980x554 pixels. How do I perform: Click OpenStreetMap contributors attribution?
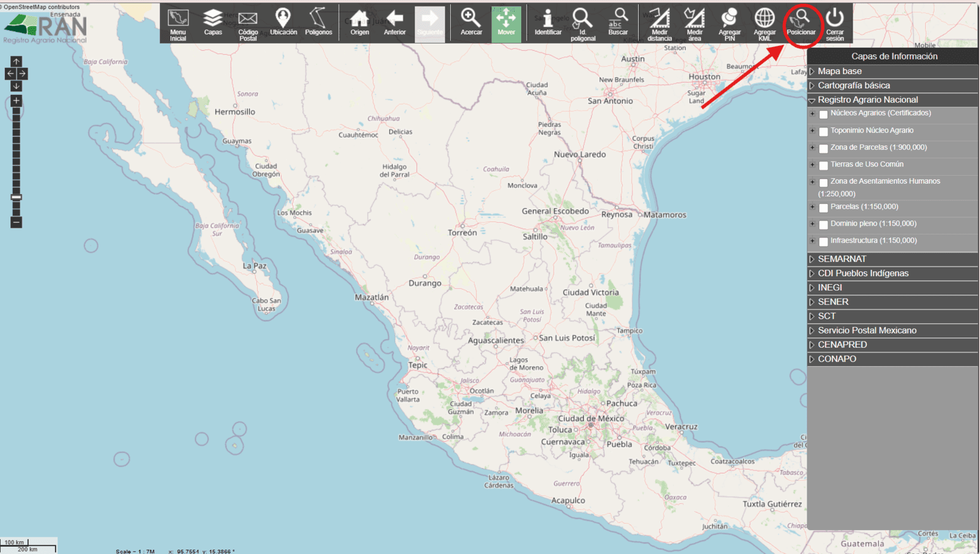pyautogui.click(x=40, y=7)
